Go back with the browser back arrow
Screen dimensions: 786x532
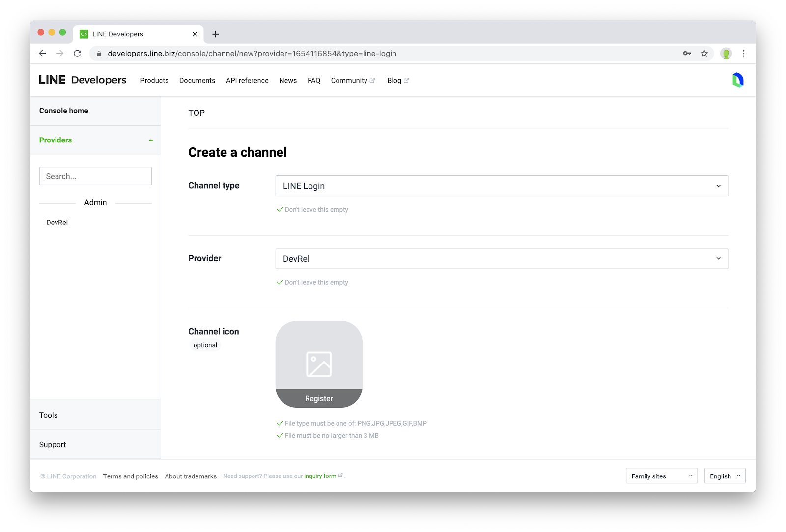click(43, 54)
